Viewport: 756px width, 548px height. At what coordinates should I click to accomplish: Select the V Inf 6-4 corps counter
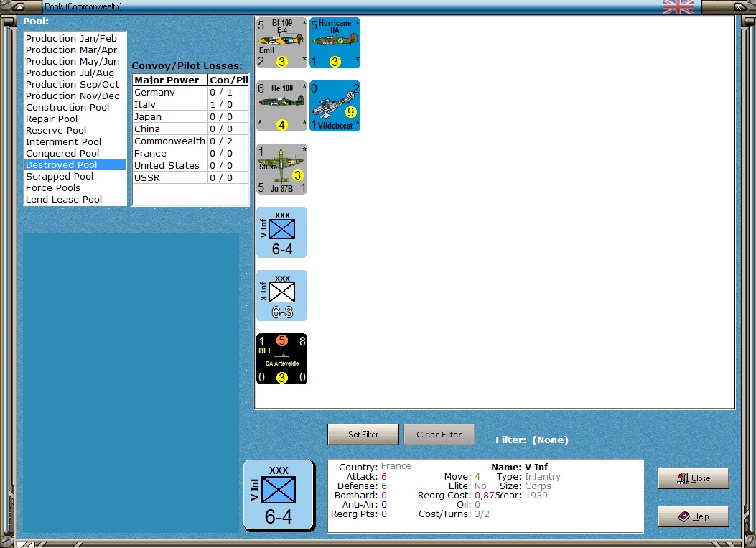[x=281, y=233]
